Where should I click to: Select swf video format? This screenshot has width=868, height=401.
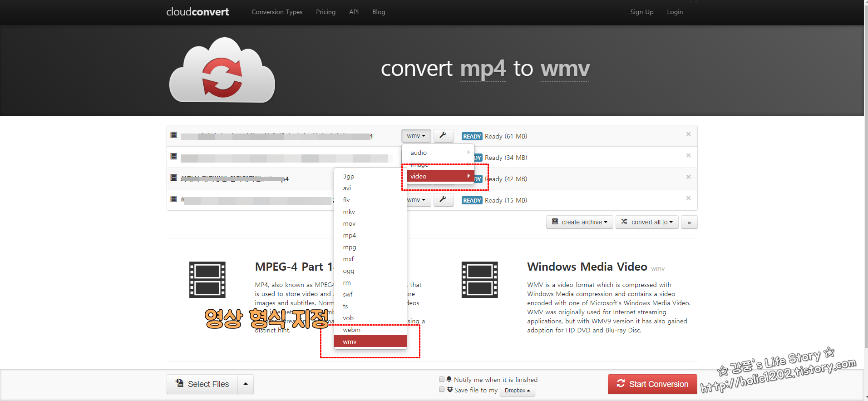[370, 294]
